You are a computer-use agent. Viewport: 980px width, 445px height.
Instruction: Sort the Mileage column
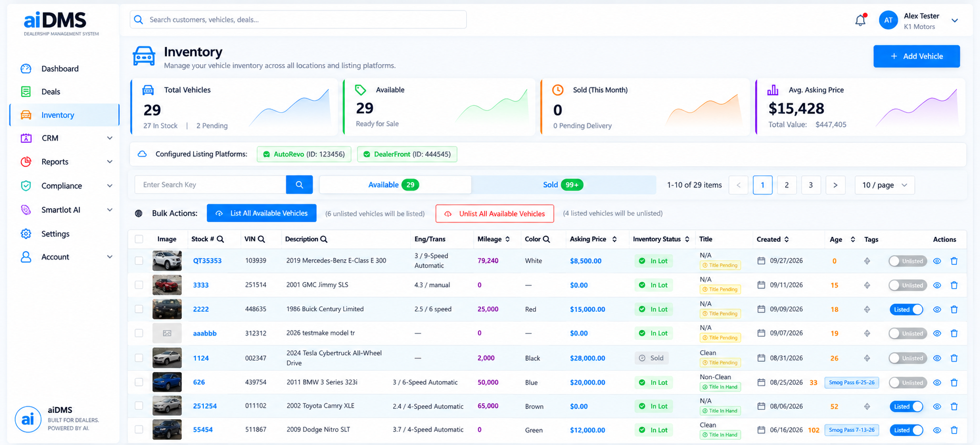coord(507,239)
